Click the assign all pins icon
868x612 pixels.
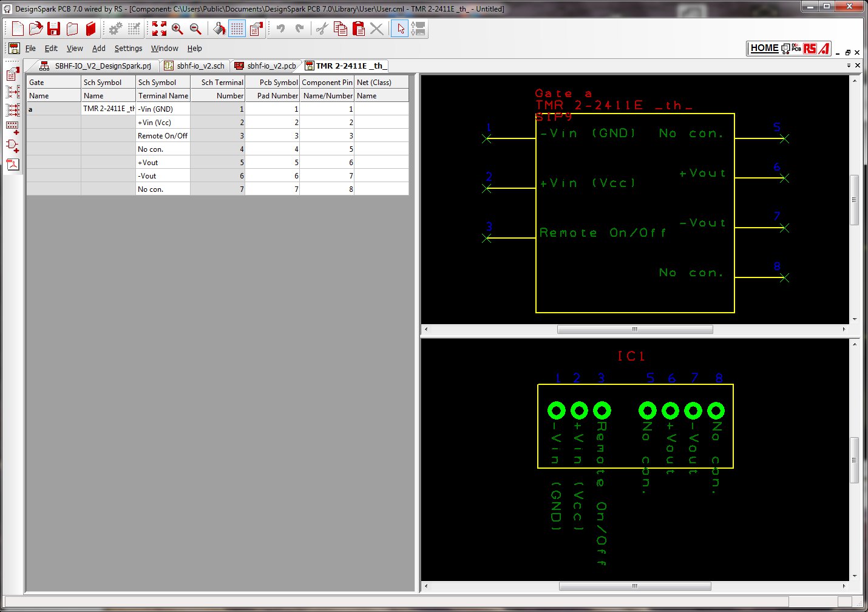point(13,110)
